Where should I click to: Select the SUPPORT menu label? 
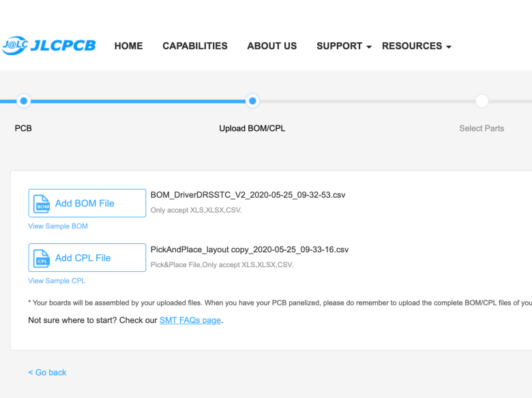click(x=339, y=46)
